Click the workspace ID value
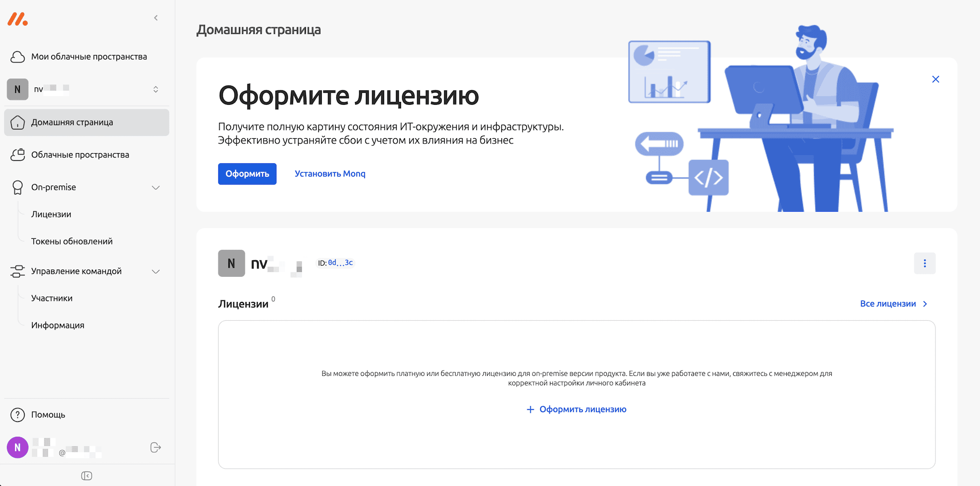Screen dimensions: 980x486 (340, 262)
